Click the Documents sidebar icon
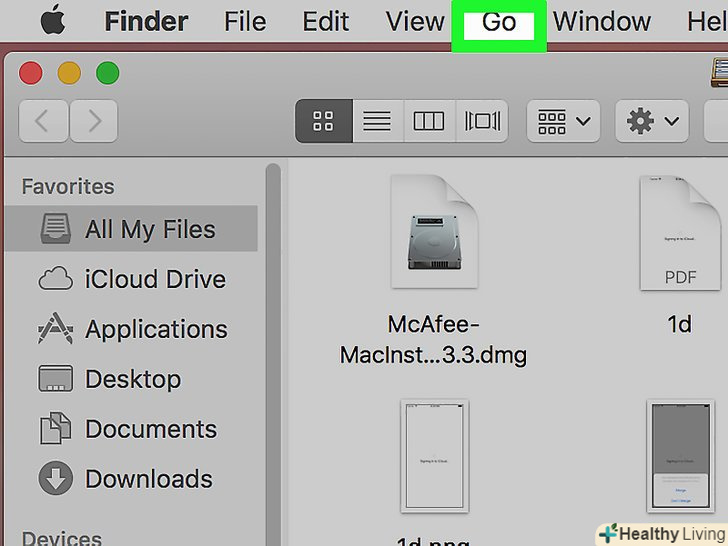 click(x=56, y=428)
